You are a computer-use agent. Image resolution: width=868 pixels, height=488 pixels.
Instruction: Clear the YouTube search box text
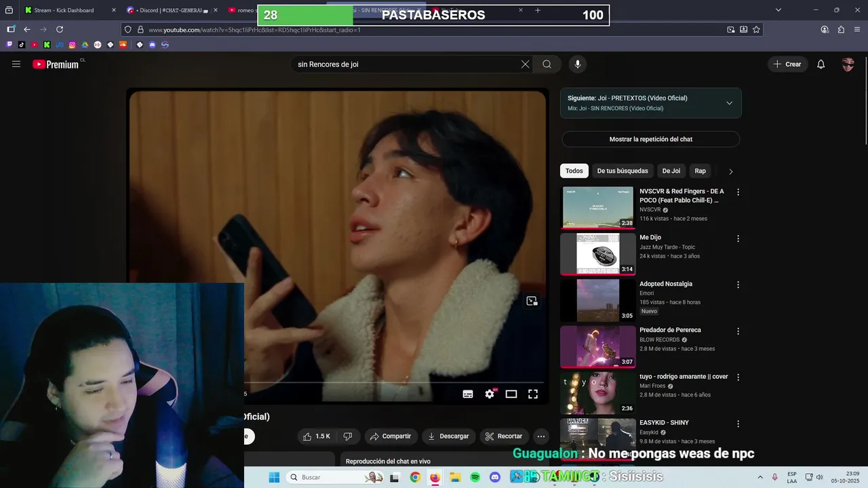tap(525, 64)
